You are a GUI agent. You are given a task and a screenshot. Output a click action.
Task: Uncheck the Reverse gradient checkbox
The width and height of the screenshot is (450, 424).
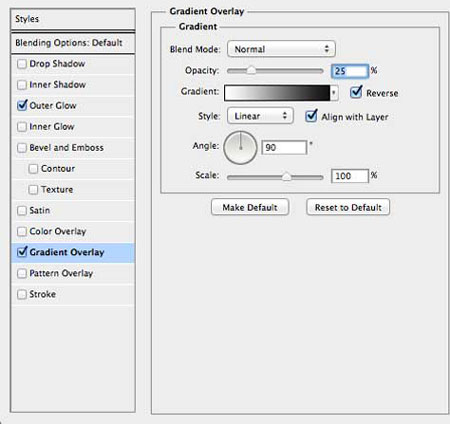tap(356, 92)
